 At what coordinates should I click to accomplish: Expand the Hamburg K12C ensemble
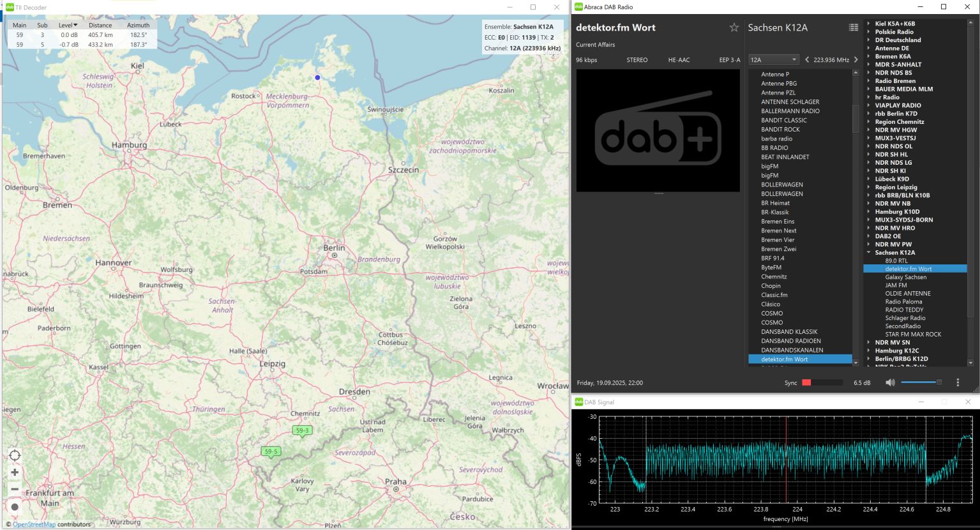pyautogui.click(x=868, y=351)
